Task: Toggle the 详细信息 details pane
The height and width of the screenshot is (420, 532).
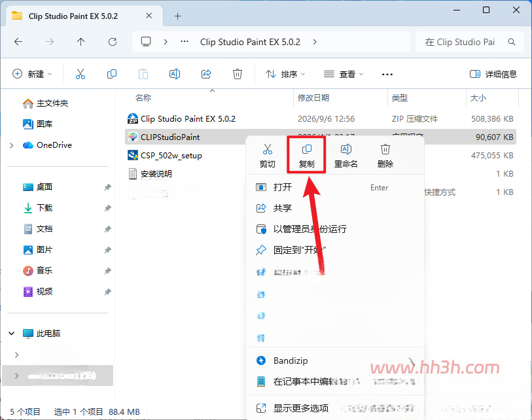Action: 493,74
